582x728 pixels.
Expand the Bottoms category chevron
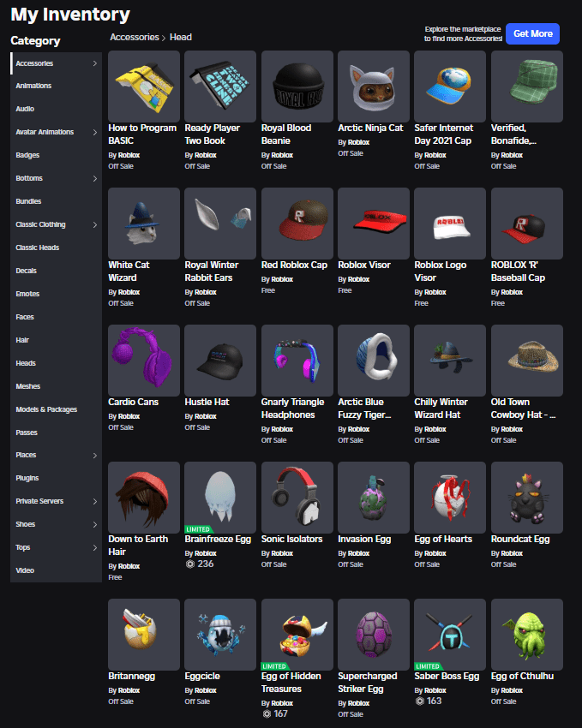[x=95, y=178]
